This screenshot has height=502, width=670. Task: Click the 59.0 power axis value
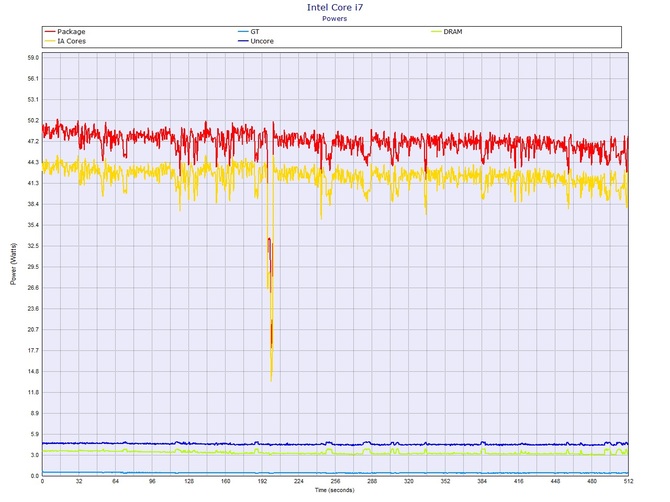[33, 58]
